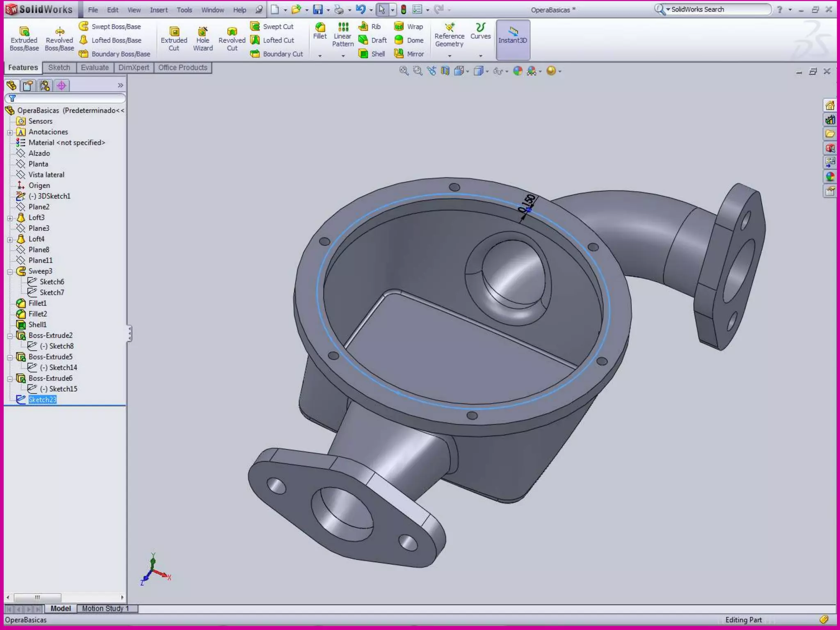
Task: Switch to the Sketch tab
Action: pyautogui.click(x=59, y=68)
